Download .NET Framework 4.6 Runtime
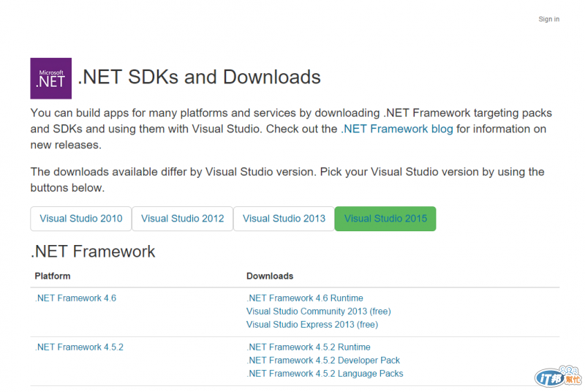Image resolution: width=585 pixels, height=392 pixels. tap(305, 298)
